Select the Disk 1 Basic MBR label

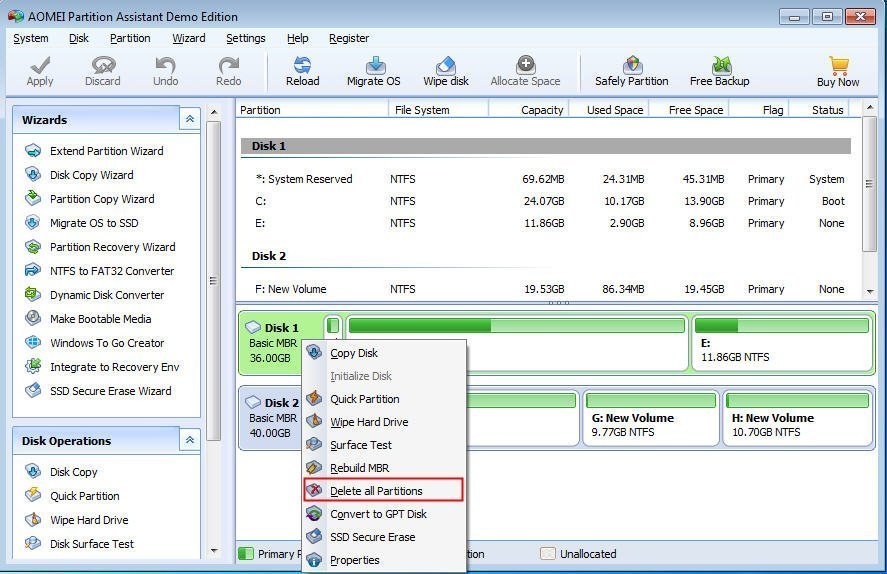click(x=273, y=343)
